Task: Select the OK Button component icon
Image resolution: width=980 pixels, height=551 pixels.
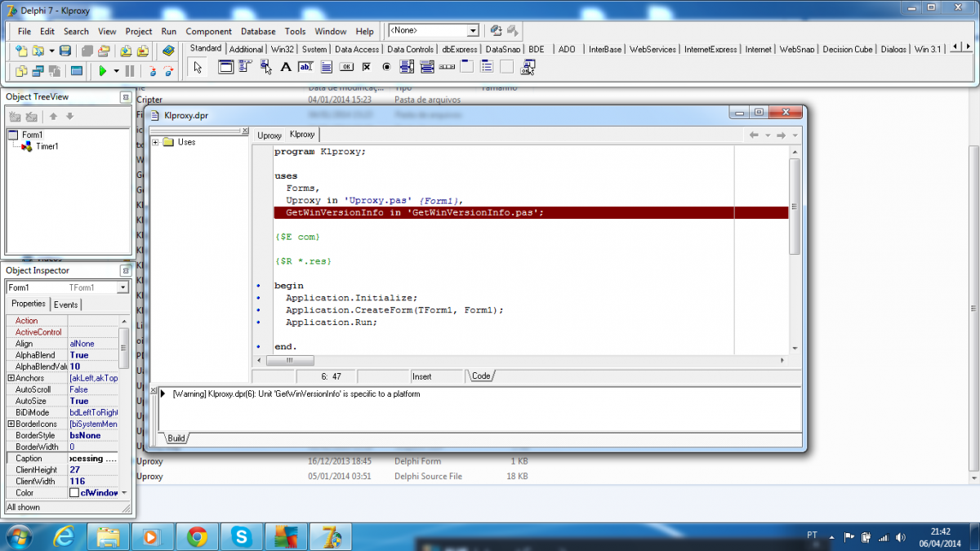Action: [x=346, y=67]
